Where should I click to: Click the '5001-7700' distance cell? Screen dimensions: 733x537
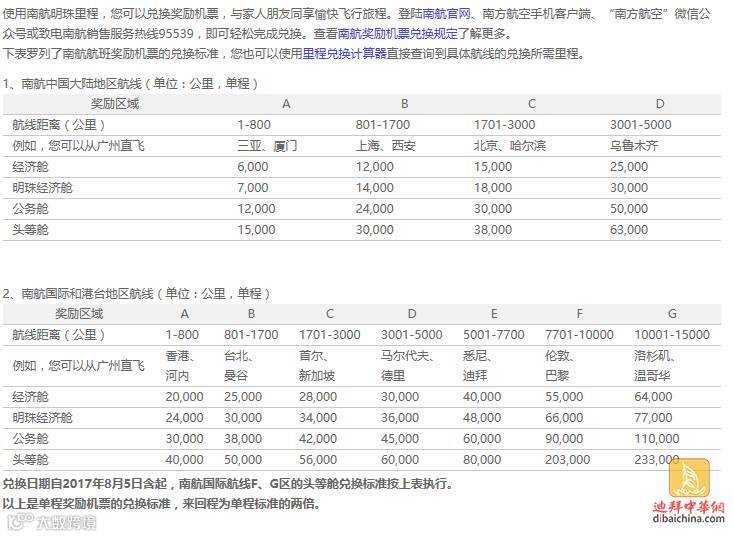(494, 335)
